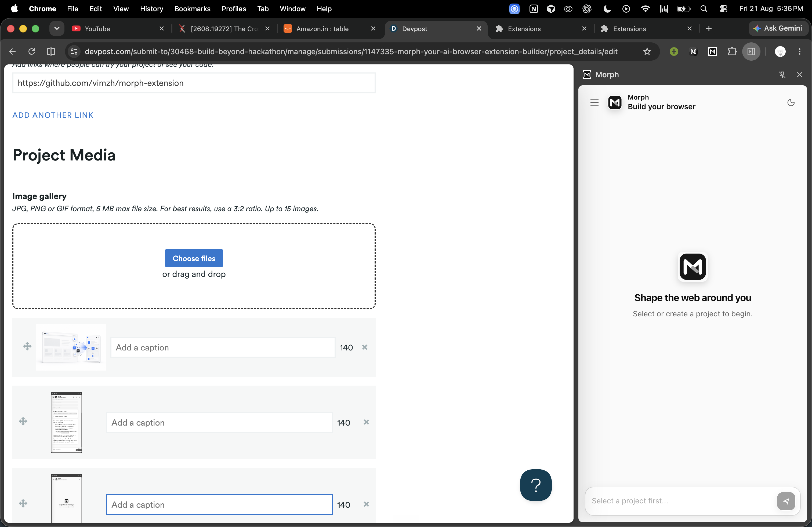Click the Choose files button
The width and height of the screenshot is (812, 527).
(194, 258)
